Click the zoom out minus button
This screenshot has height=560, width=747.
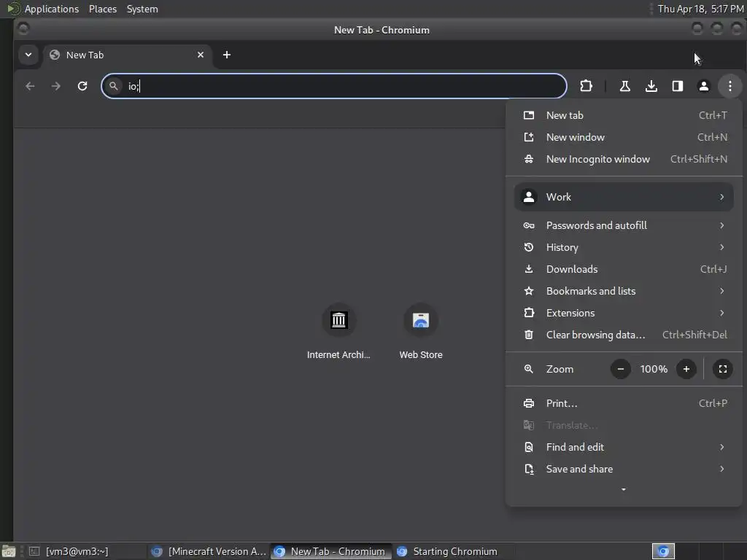click(x=620, y=369)
